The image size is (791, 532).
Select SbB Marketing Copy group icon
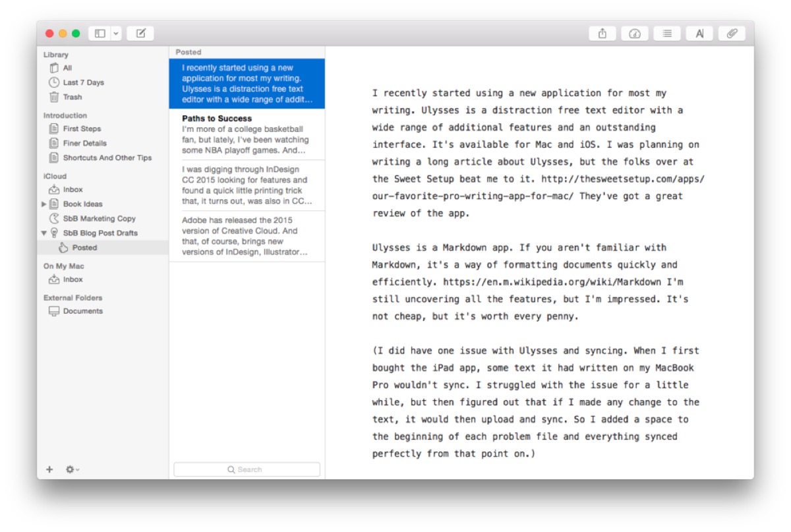pyautogui.click(x=54, y=218)
